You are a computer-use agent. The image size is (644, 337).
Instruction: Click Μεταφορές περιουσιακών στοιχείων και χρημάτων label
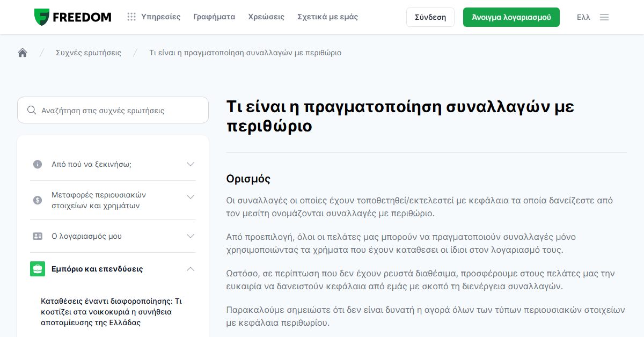coord(99,200)
